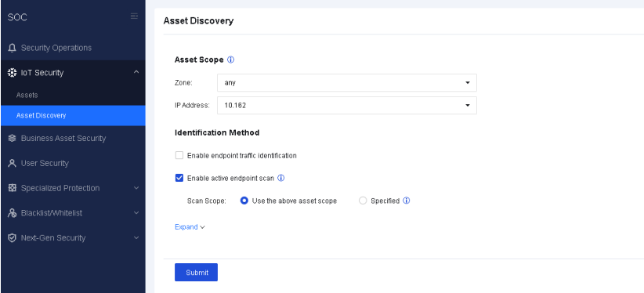
Task: Click the IoT Security menu label
Action: [42, 73]
